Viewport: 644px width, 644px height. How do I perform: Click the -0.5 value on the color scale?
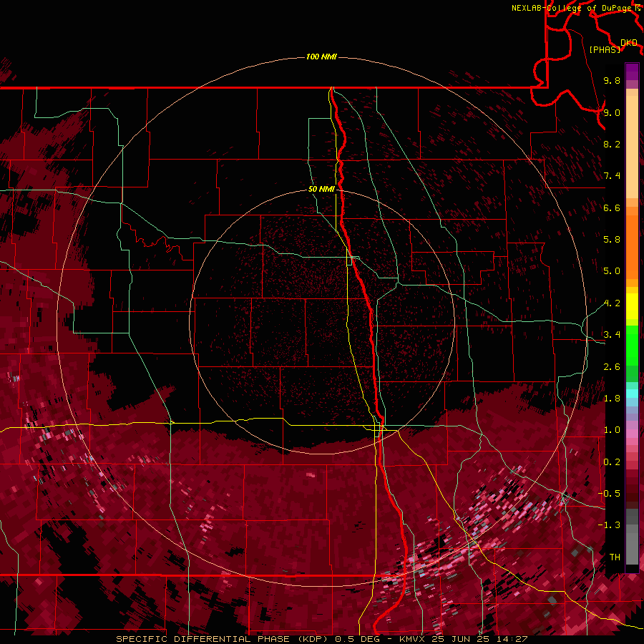pyautogui.click(x=609, y=494)
